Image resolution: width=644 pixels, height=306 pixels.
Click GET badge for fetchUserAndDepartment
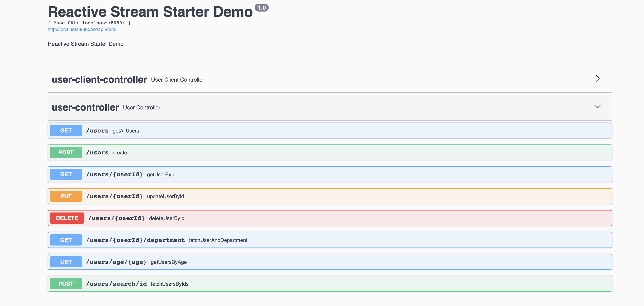pyautogui.click(x=66, y=240)
